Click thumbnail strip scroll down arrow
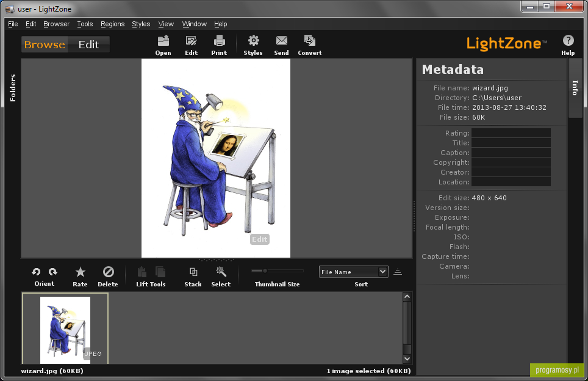 (407, 359)
